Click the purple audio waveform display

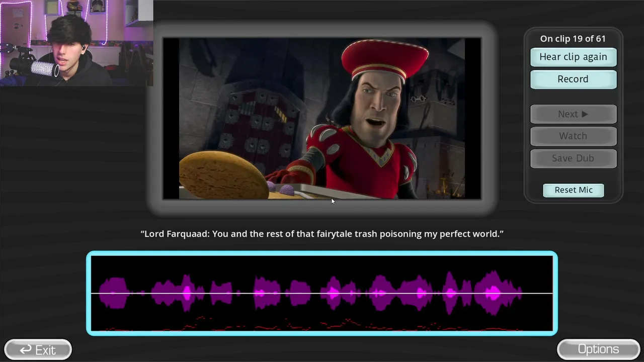[322, 293]
